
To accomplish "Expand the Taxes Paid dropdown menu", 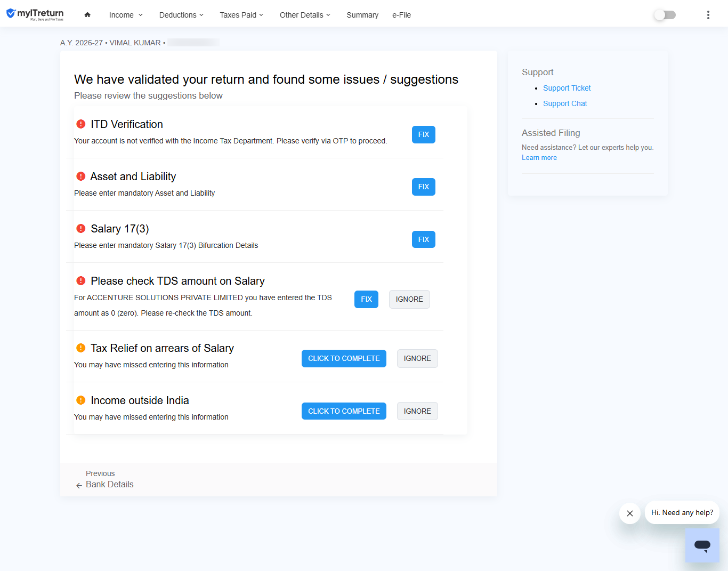I will 241,15.
